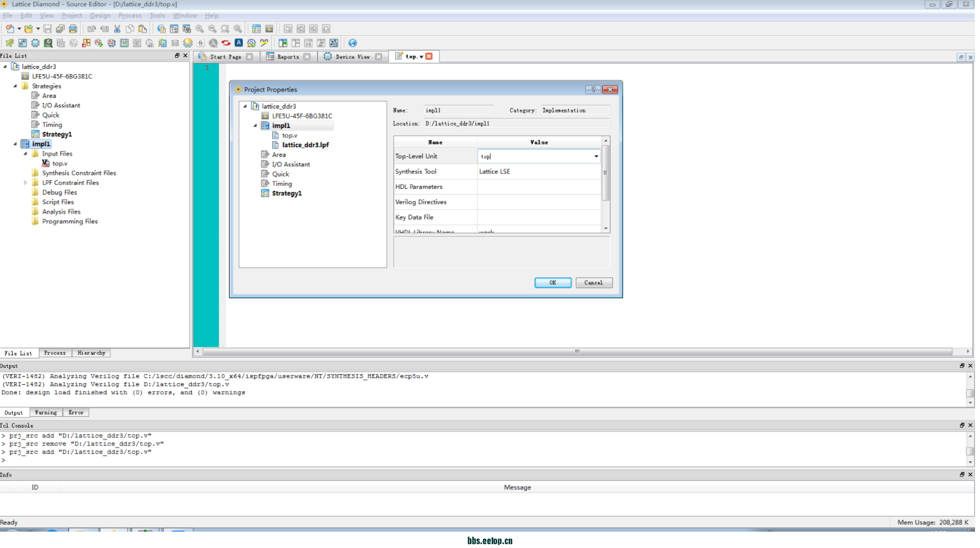Click the blue globe help icon
Screen dimensions: 980x548
(353, 43)
